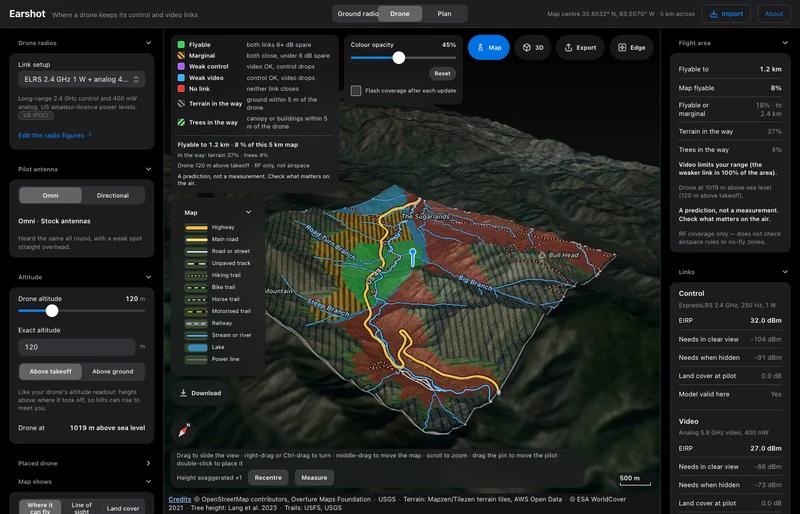Click the Power line symbol
The image size is (800, 514).
tap(196, 359)
